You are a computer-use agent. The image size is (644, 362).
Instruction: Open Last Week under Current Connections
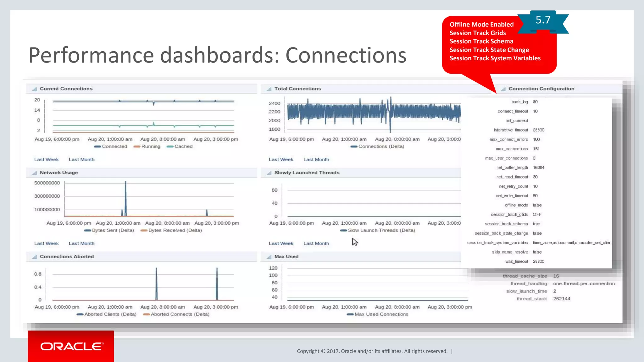(47, 159)
